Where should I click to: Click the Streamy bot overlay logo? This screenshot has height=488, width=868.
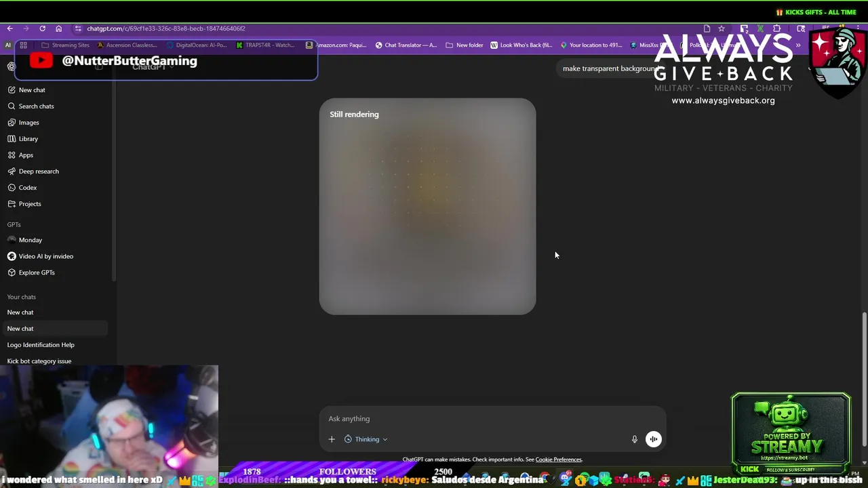point(791,432)
